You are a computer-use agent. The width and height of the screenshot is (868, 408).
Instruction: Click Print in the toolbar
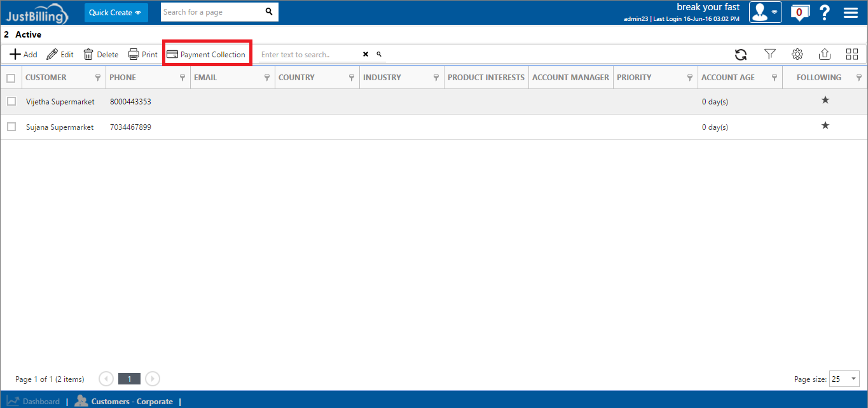(142, 55)
